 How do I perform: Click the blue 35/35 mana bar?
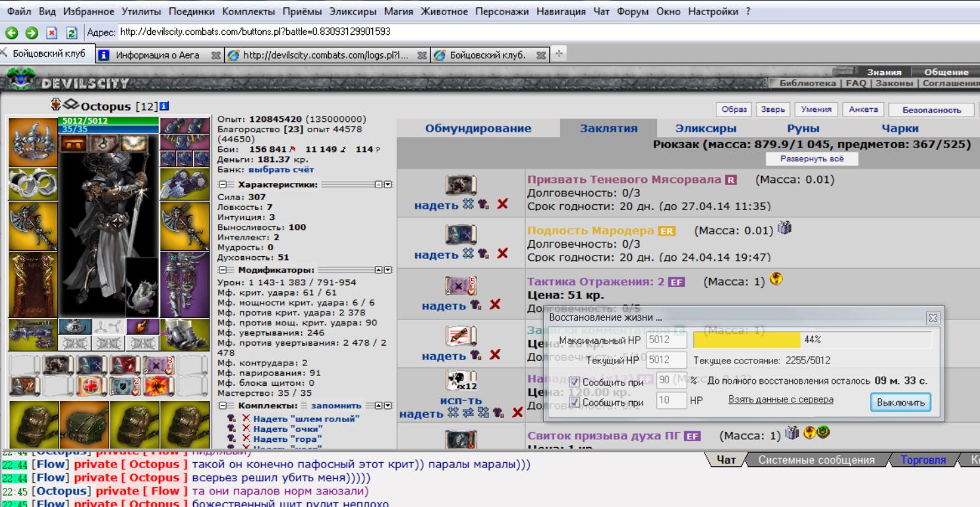coord(109,129)
